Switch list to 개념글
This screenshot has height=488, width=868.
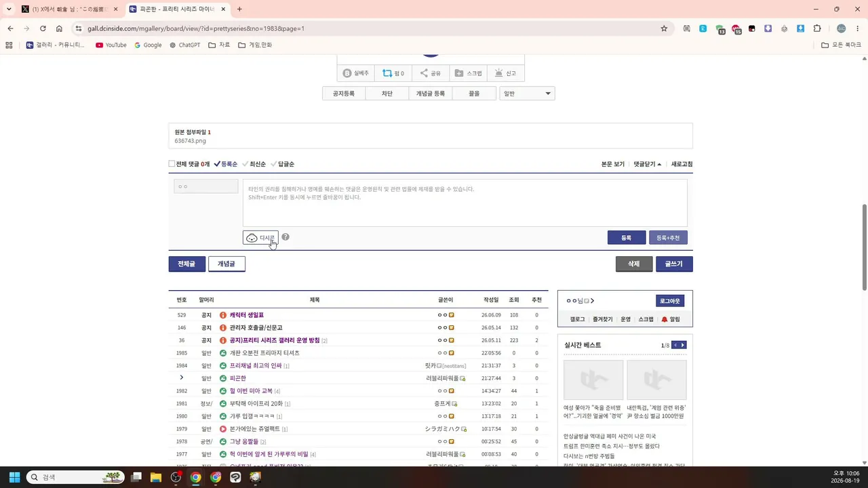(x=226, y=264)
